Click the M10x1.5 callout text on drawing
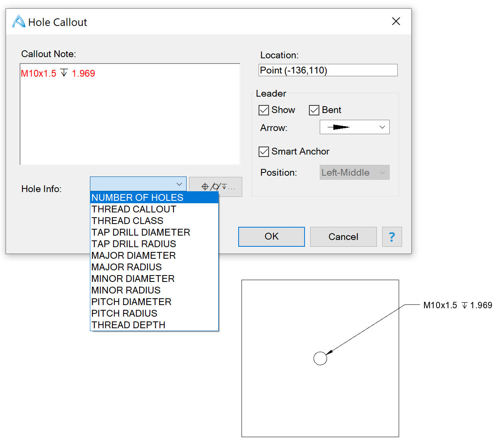Image resolution: width=502 pixels, height=448 pixels. (x=458, y=305)
